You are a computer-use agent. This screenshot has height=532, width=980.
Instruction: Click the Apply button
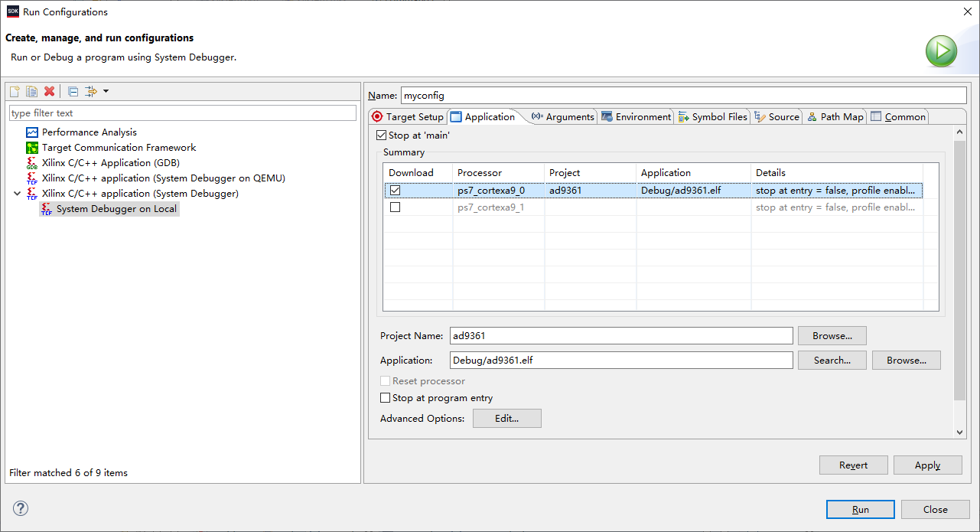pyautogui.click(x=928, y=465)
